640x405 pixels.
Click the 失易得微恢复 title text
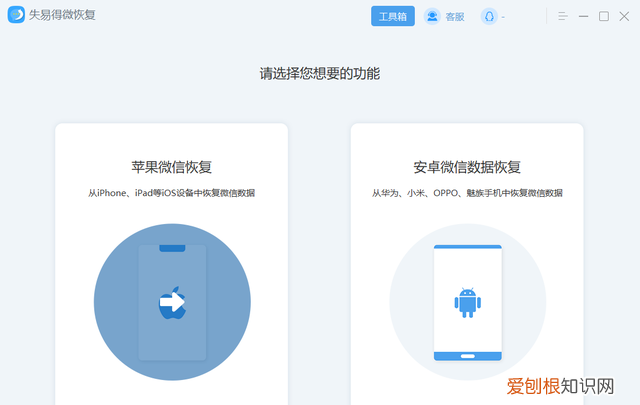tap(62, 15)
